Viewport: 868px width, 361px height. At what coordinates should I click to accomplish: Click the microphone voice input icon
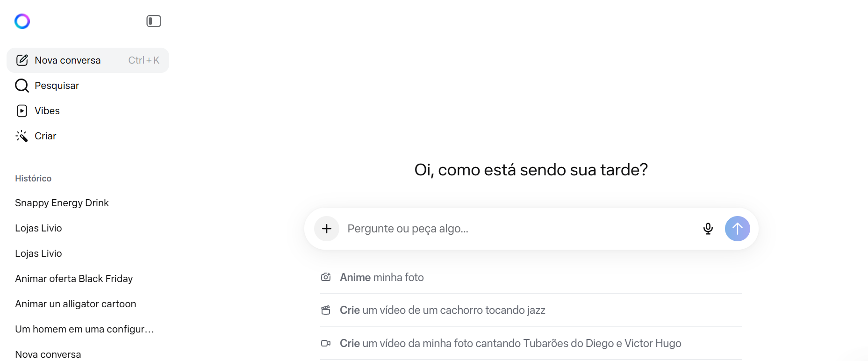point(708,229)
